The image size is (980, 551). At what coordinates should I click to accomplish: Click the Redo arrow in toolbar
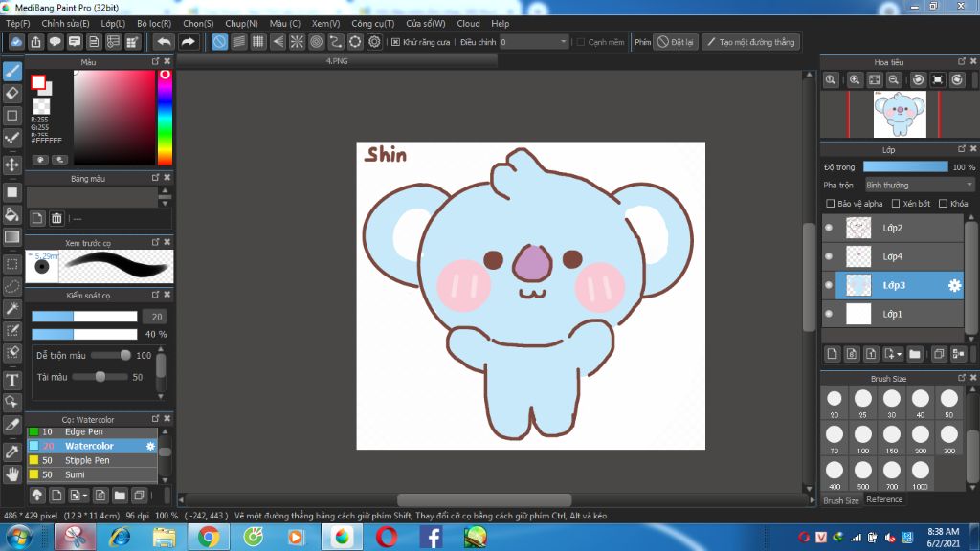pos(188,42)
